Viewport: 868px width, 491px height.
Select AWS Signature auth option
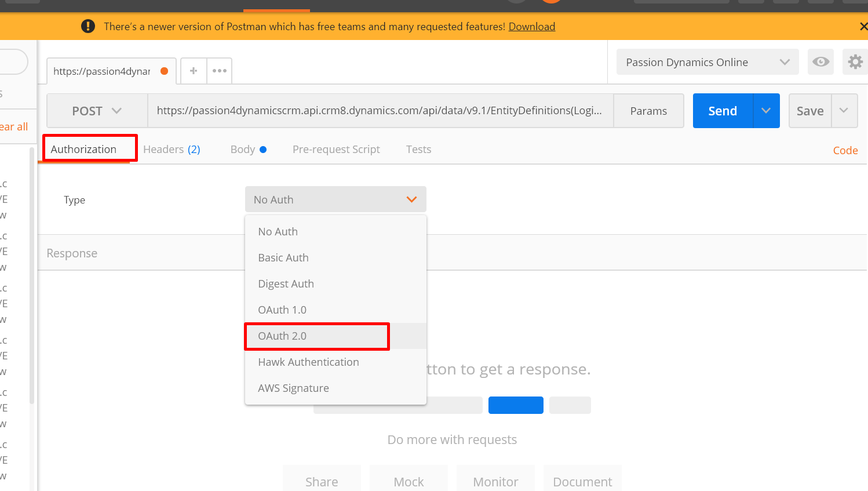click(293, 388)
